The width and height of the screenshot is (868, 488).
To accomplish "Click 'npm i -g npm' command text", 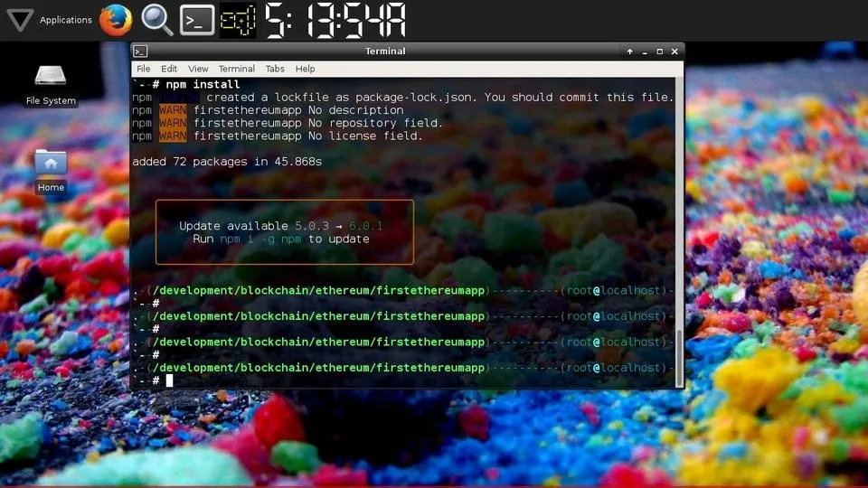I will (260, 239).
